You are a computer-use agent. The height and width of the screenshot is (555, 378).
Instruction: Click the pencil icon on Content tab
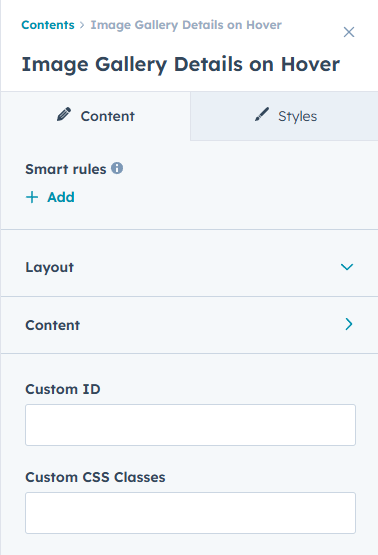(64, 115)
